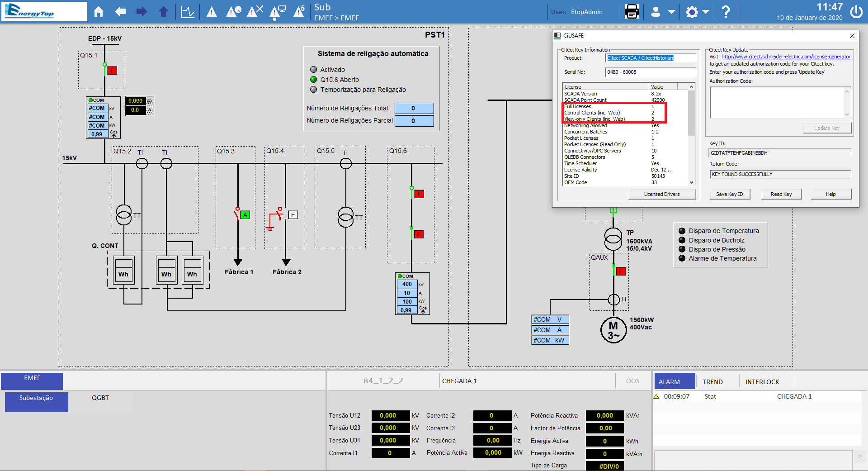Click Help in the CiUSAFE dialog
The width and height of the screenshot is (868, 471).
tap(831, 194)
